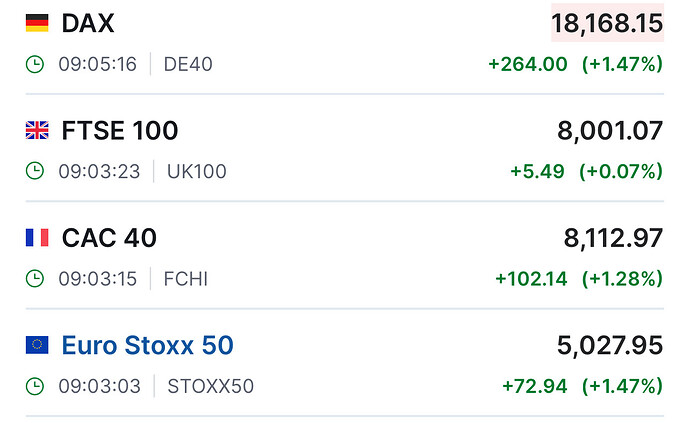Screen dimensions: 690x423
Task: Click the clock icon next to 09:03:23
Action: pyautogui.click(x=35, y=171)
